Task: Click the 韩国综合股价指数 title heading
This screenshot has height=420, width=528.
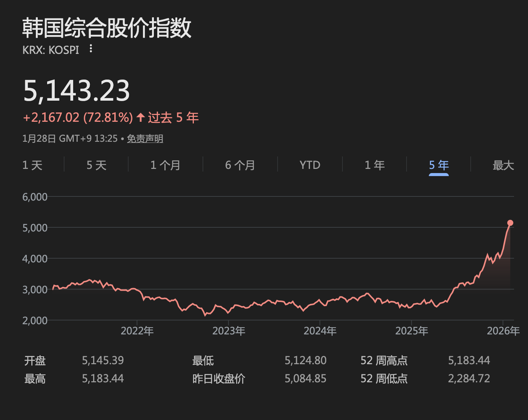Action: click(107, 28)
